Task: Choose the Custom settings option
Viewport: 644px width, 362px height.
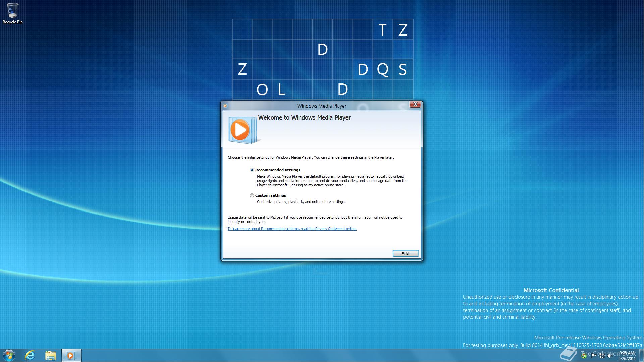Action: tap(252, 195)
